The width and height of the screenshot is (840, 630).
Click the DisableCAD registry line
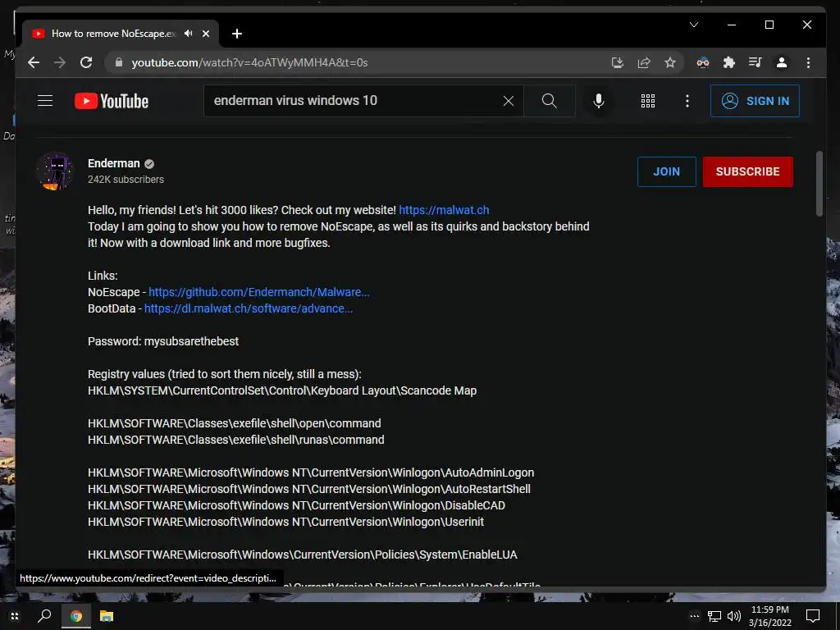[x=296, y=505]
